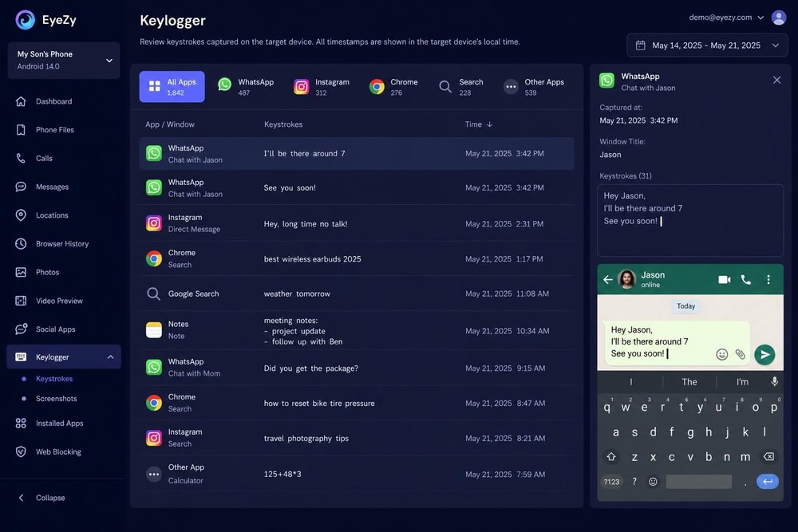Open Phone Files in sidebar
The image size is (798, 532).
coord(54,130)
